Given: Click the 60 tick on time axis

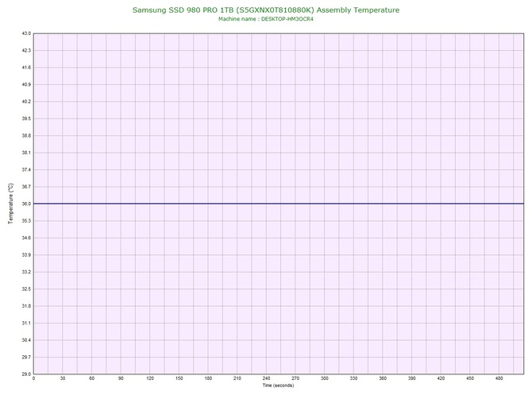Looking at the screenshot, I should [91, 378].
